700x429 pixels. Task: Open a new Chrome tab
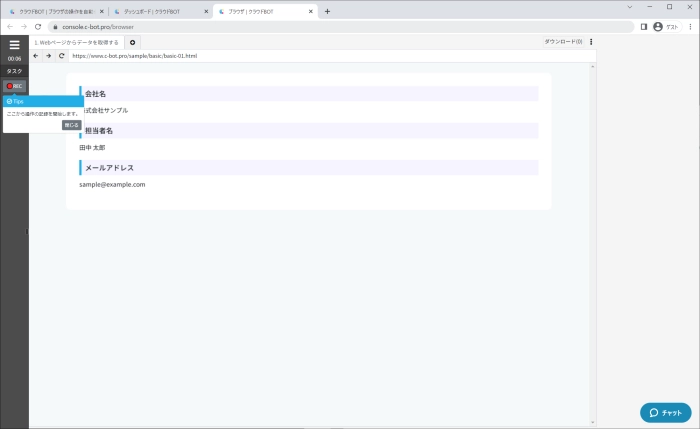coord(327,11)
